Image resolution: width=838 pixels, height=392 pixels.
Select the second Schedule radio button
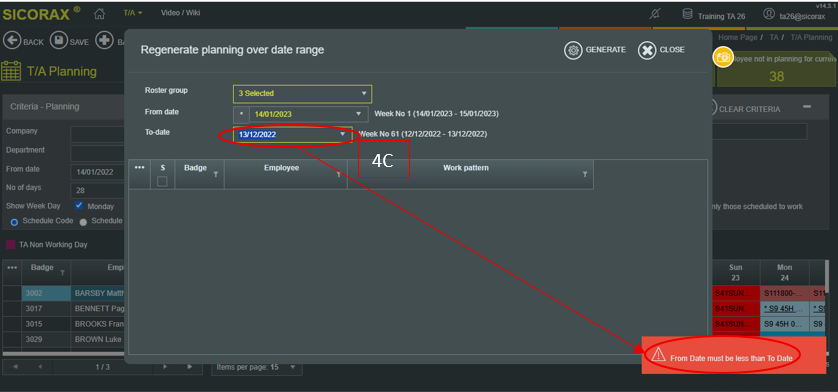pyautogui.click(x=83, y=222)
